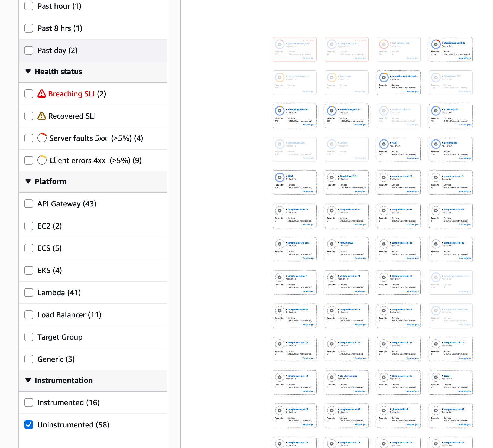Click the health progress ring on Standalone ECS
This screenshot has width=493, height=448.
tap(436, 77)
